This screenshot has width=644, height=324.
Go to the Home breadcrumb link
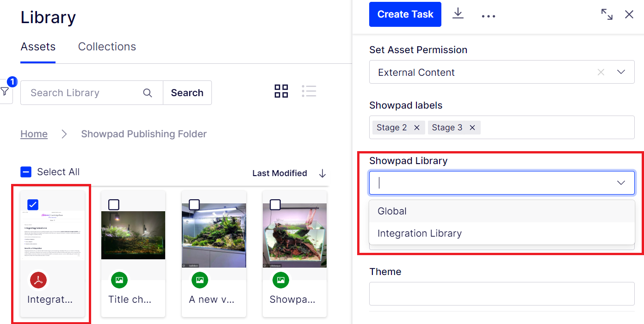pos(34,134)
